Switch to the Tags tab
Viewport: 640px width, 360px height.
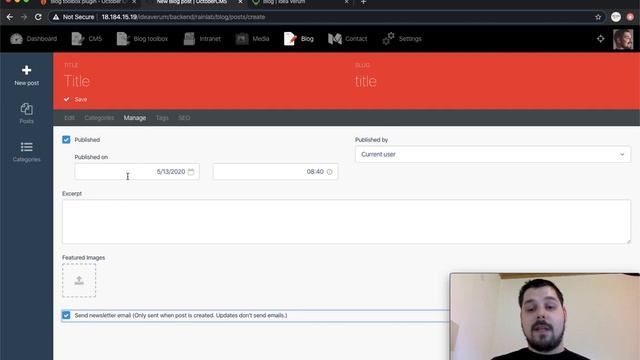[x=162, y=118]
